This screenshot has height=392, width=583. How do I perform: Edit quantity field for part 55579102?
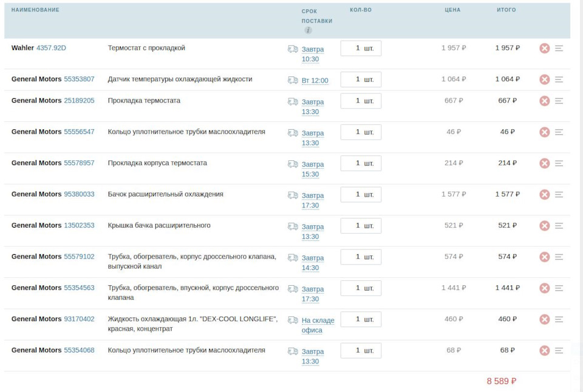click(x=361, y=257)
